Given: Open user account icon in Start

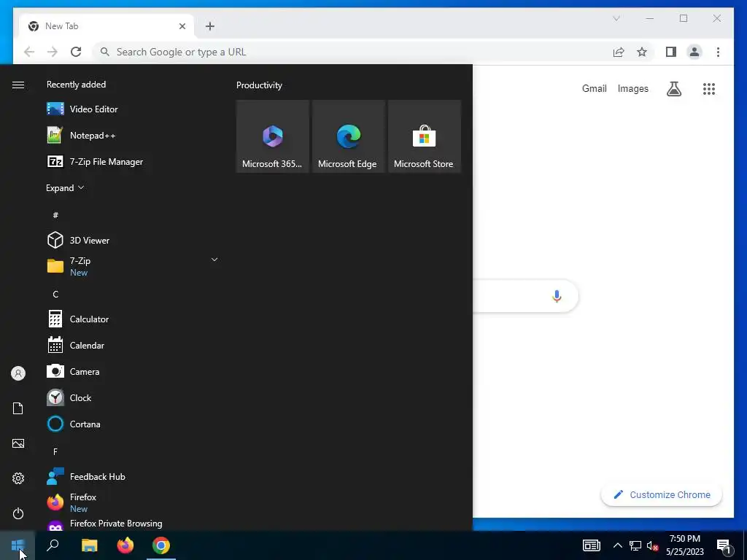Looking at the screenshot, I should click(18, 373).
